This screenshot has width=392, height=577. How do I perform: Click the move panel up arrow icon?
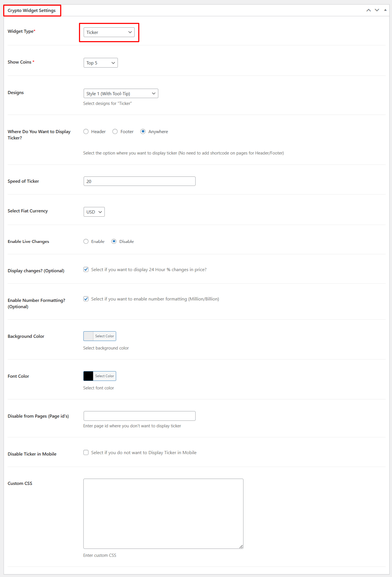368,10
